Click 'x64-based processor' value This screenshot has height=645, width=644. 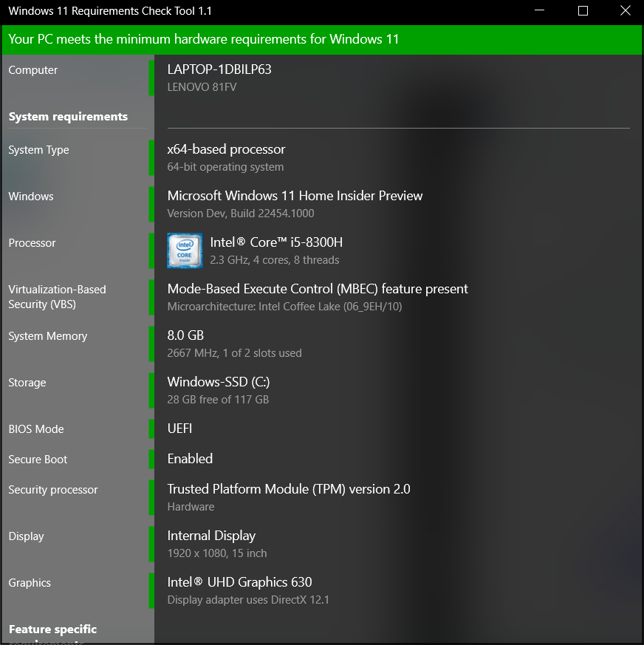(x=226, y=149)
